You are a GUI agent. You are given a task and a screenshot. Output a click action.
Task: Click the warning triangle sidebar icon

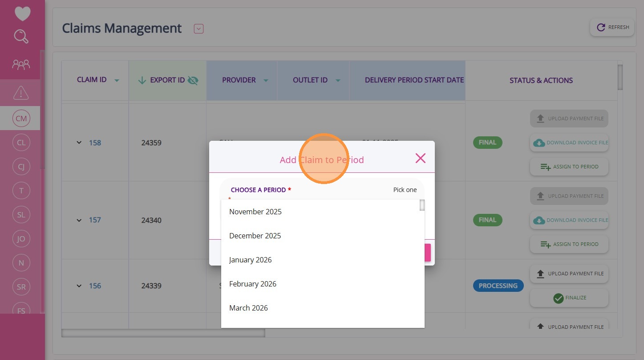pyautogui.click(x=21, y=93)
